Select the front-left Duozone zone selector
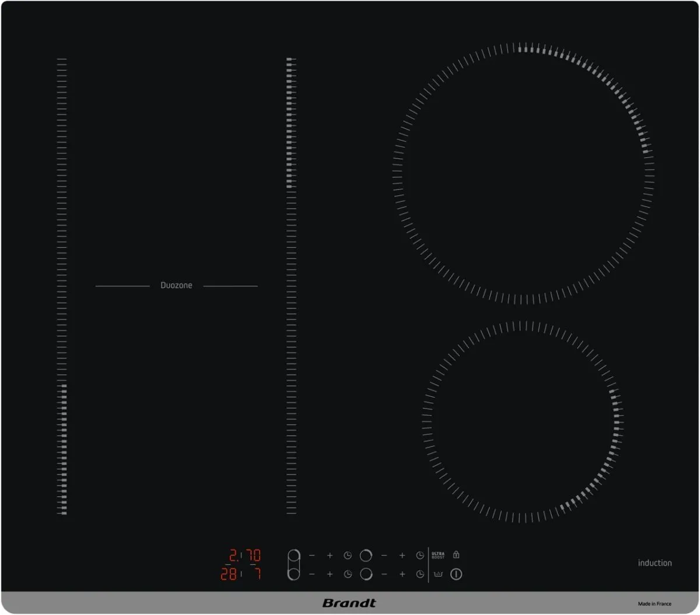Screen dimensions: 700x615 293,575
